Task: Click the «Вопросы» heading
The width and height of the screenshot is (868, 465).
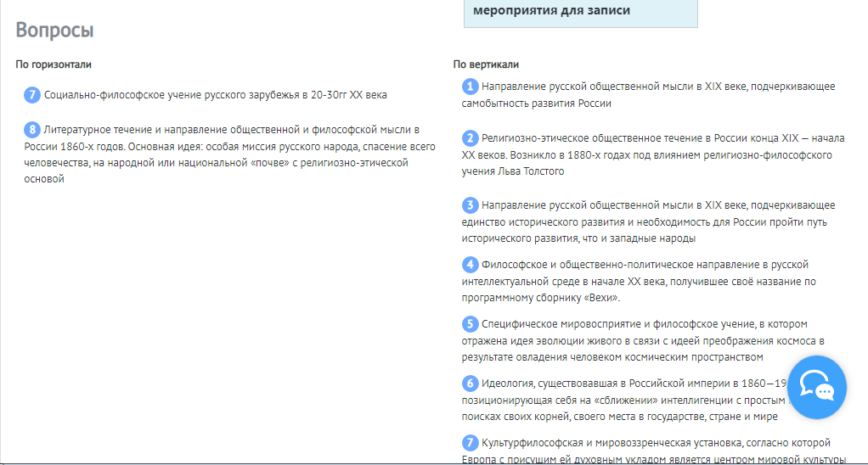Action: (x=54, y=31)
